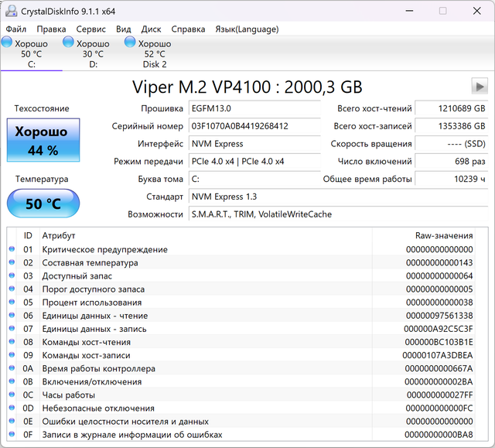Click status dot of attribute 0F
The height and width of the screenshot is (448, 495).
12,434
